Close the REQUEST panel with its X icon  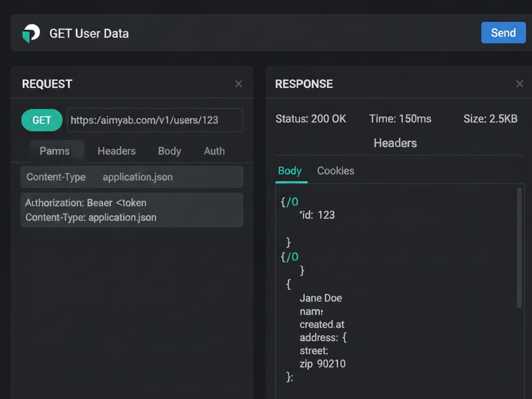click(x=238, y=84)
